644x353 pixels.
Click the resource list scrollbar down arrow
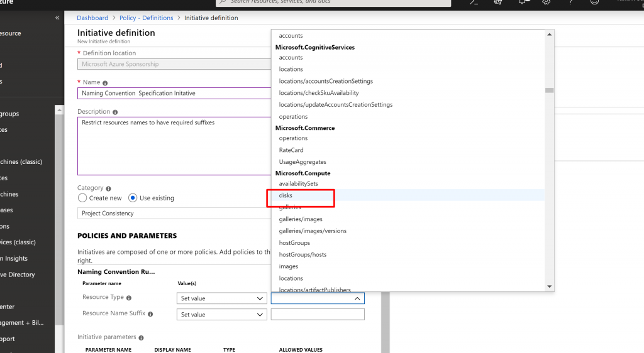(550, 286)
